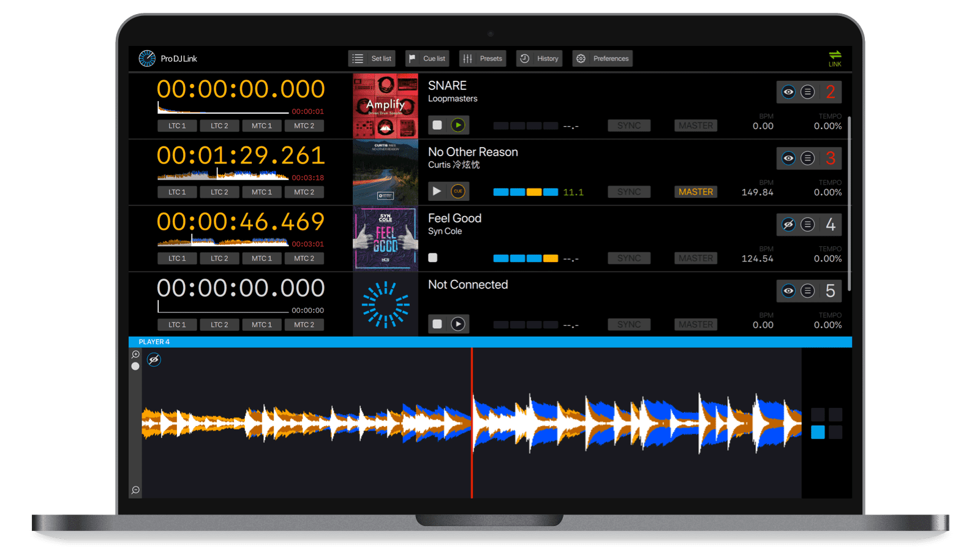Toggle the crossed-eye icon in the waveform panel
The height and width of the screenshot is (553, 980).
click(x=154, y=359)
